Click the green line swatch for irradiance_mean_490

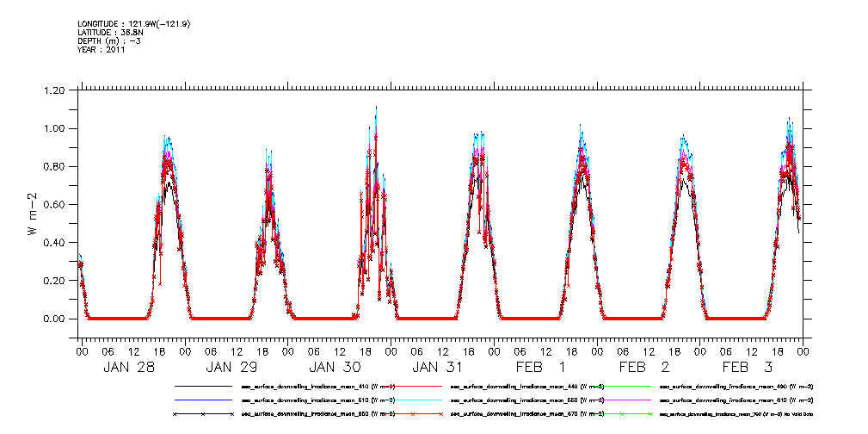(x=621, y=387)
